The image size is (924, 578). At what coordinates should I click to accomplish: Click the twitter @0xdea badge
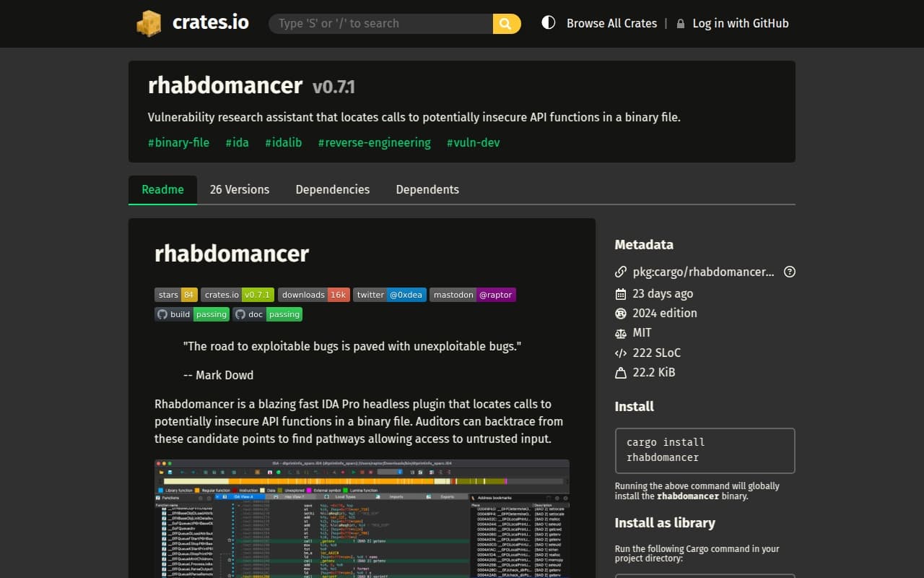390,295
